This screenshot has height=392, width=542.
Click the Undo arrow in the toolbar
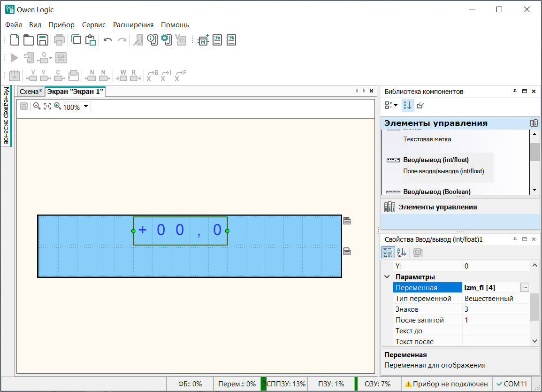(x=108, y=40)
